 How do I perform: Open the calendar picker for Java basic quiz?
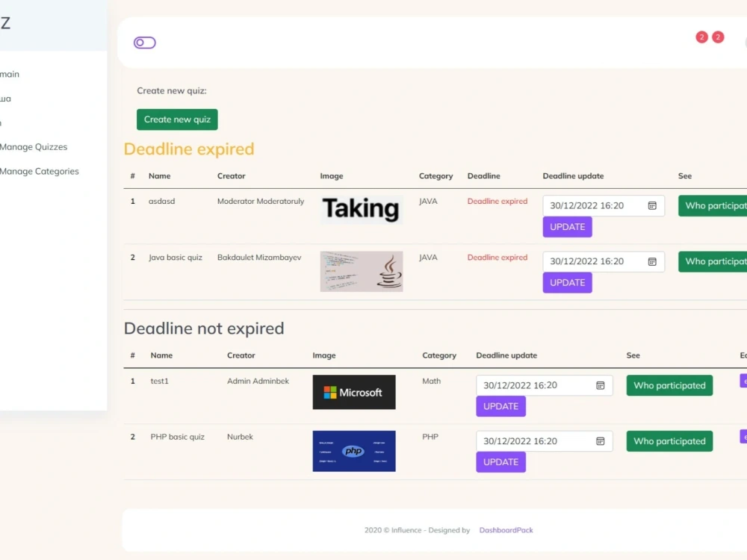point(654,261)
